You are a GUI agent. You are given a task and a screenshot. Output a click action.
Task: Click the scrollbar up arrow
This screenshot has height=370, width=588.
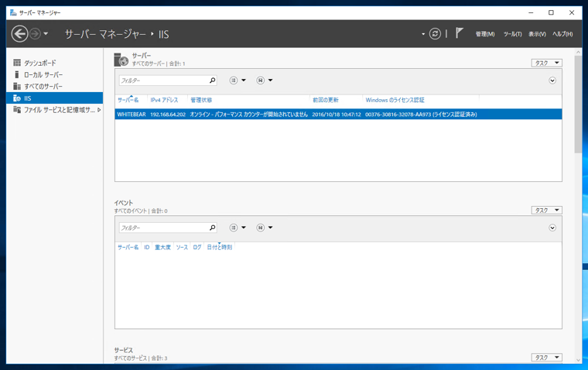[x=578, y=52]
